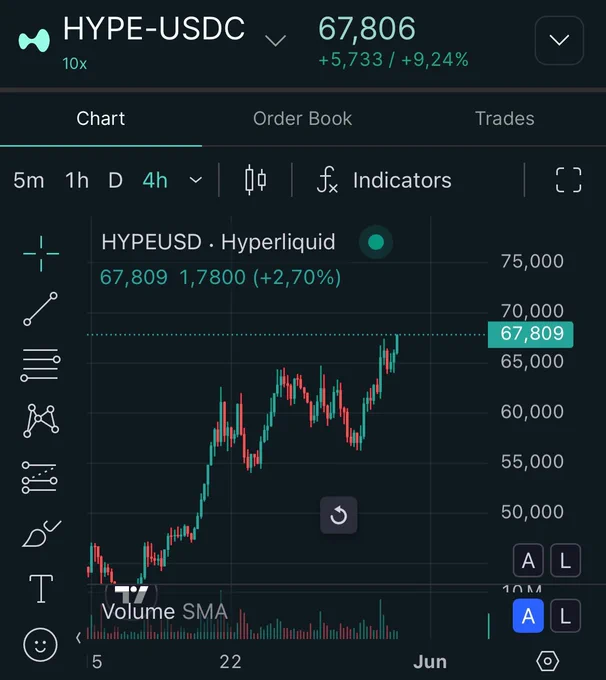
Task: Toggle log scale on volume pane
Action: (x=565, y=616)
